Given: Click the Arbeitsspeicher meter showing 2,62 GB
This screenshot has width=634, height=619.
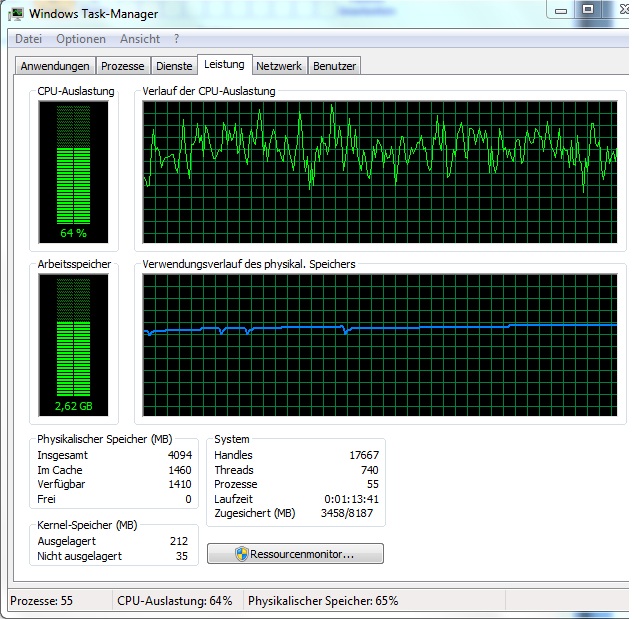Looking at the screenshot, I should (74, 345).
